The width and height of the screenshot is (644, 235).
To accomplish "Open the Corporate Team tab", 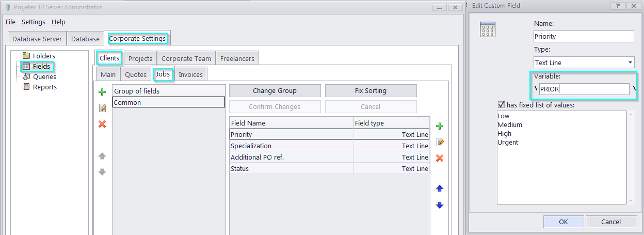I will [186, 58].
